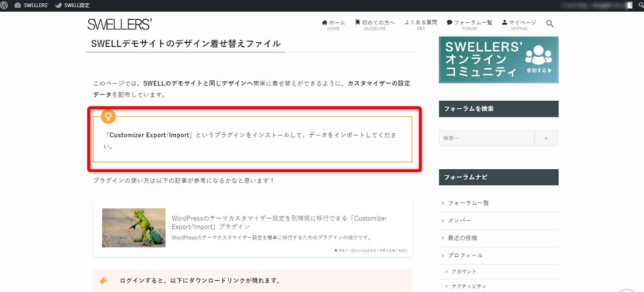This screenshot has width=644, height=292.
Task: Open アクティビティ sub-item in sidebar
Action: (468, 286)
